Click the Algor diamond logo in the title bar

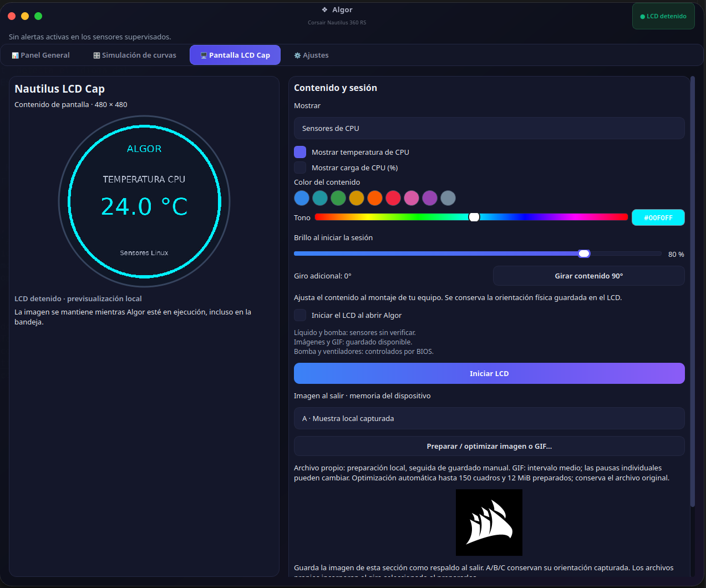click(324, 10)
